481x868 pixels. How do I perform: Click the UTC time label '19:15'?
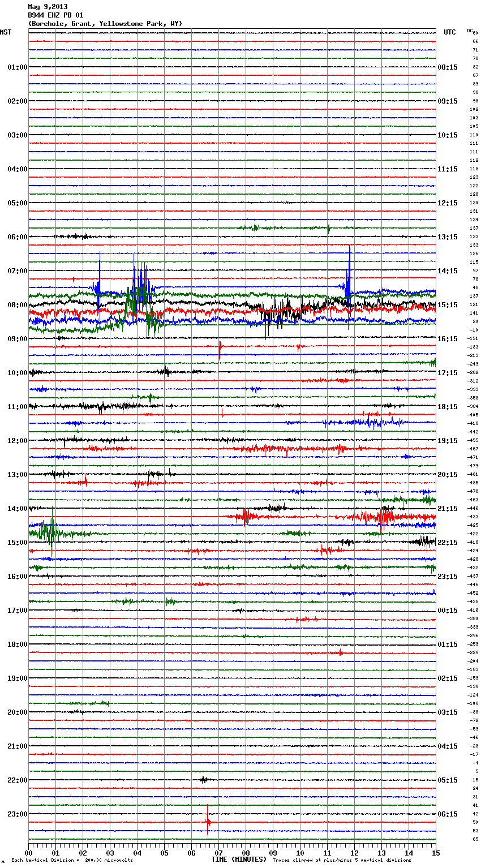(448, 441)
